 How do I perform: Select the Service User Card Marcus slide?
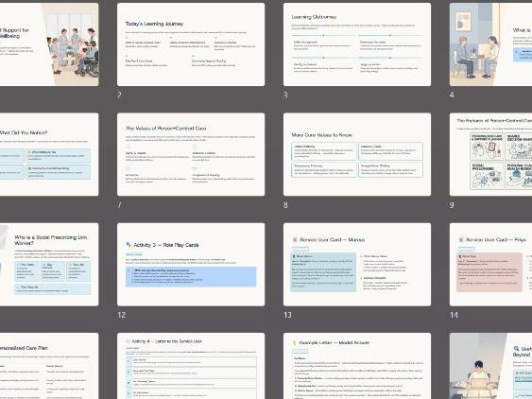[357, 265]
